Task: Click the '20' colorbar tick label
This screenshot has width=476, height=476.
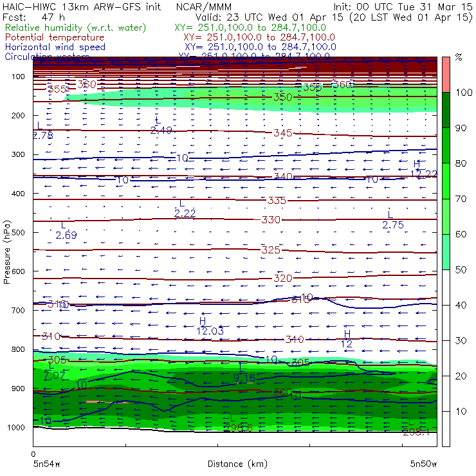Action: (x=461, y=376)
